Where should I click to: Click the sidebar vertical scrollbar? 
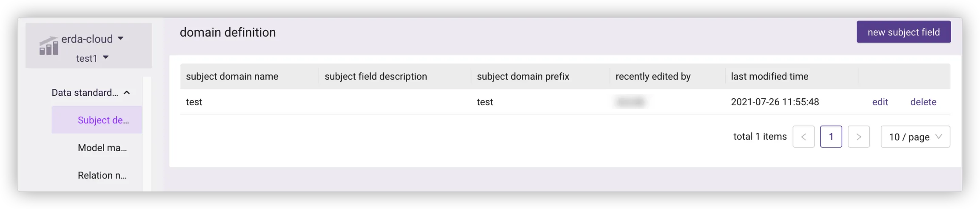coord(147,134)
